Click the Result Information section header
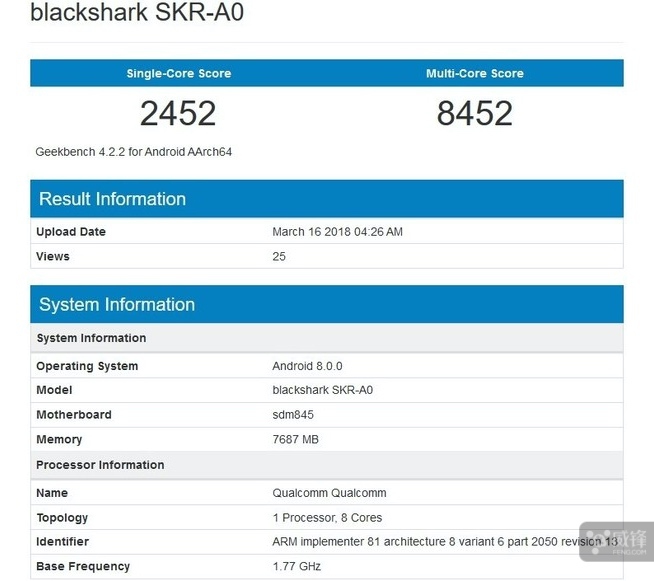This screenshot has height=581, width=654. [112, 199]
